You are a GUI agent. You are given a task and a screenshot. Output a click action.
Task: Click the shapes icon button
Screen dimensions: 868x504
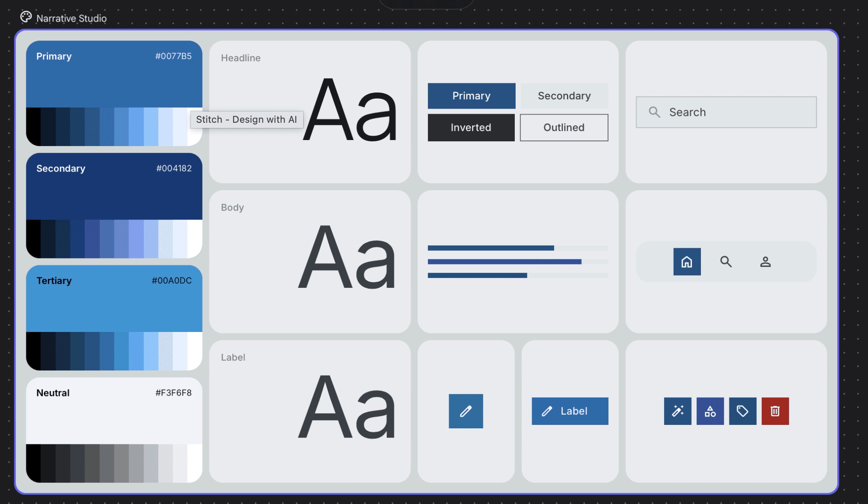click(710, 411)
